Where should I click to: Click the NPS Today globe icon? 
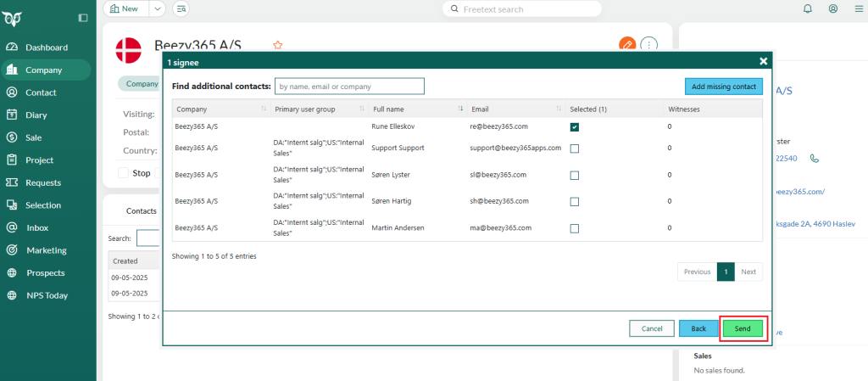(x=12, y=295)
